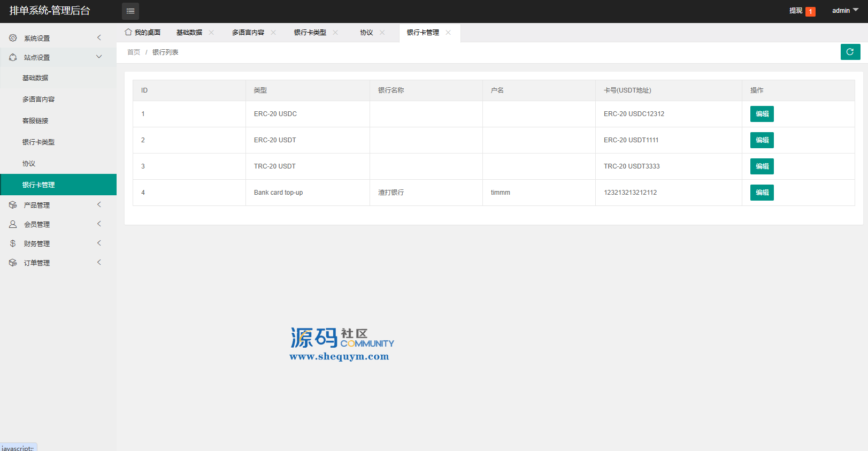Select the card number 123213213212112
Viewport: 868px width, 451px height.
(631, 193)
